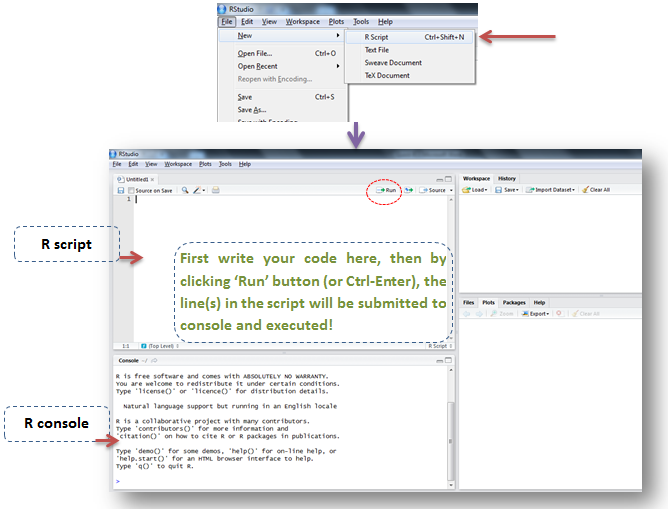Choose Sweave Document from the New submenu
Viewport: 668px width, 509px height.
410,63
